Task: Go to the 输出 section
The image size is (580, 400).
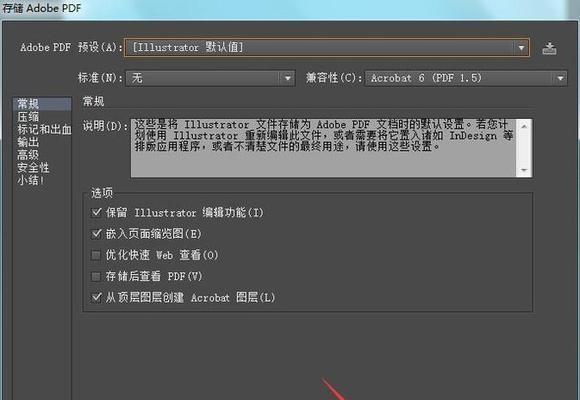Action: 28,142
